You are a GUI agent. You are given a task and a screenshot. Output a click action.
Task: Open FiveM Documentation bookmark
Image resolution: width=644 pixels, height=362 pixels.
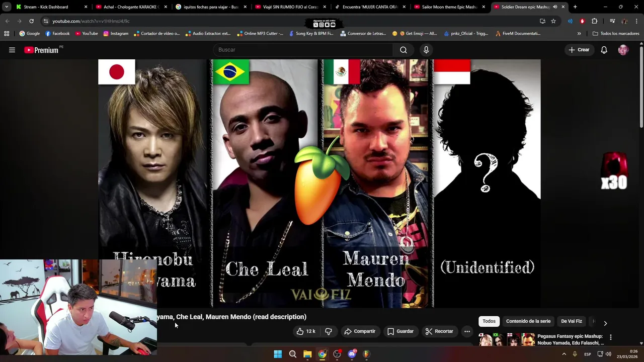pyautogui.click(x=518, y=34)
